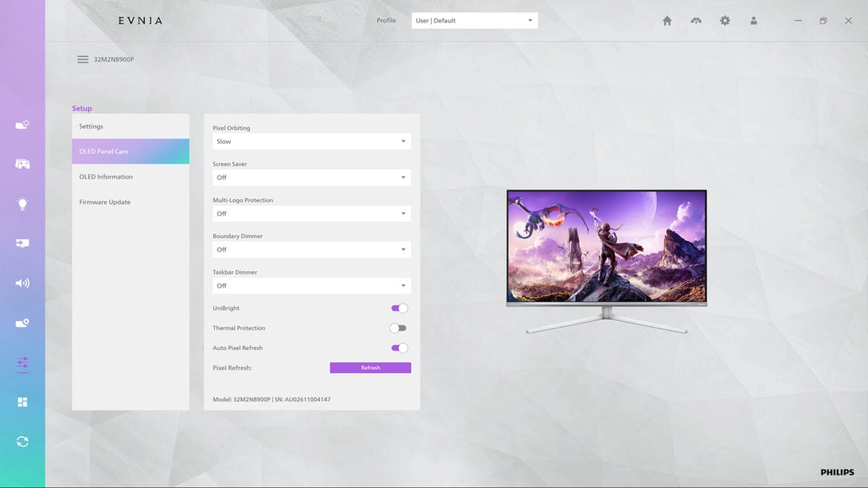Click the 32M2N8900P model name in header
868x488 pixels.
(x=114, y=59)
